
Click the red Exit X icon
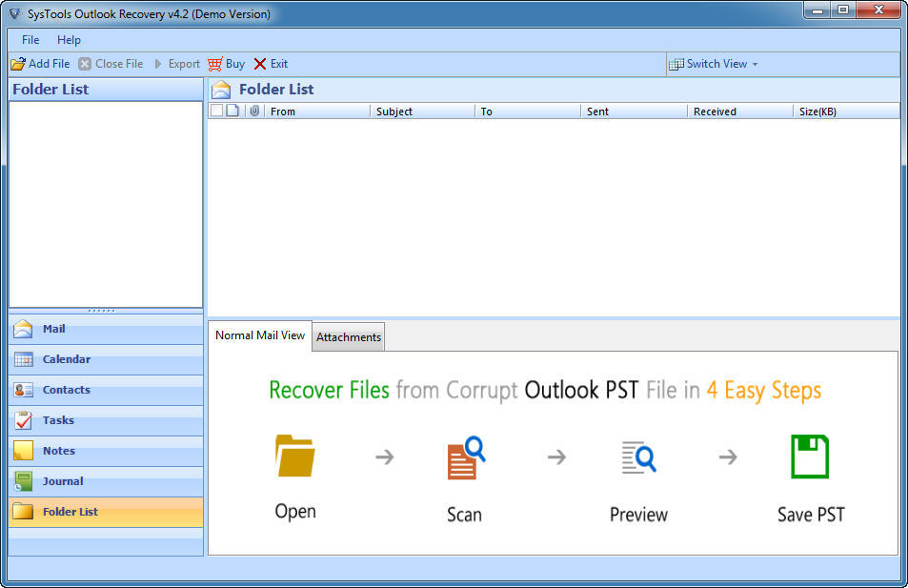(260, 64)
